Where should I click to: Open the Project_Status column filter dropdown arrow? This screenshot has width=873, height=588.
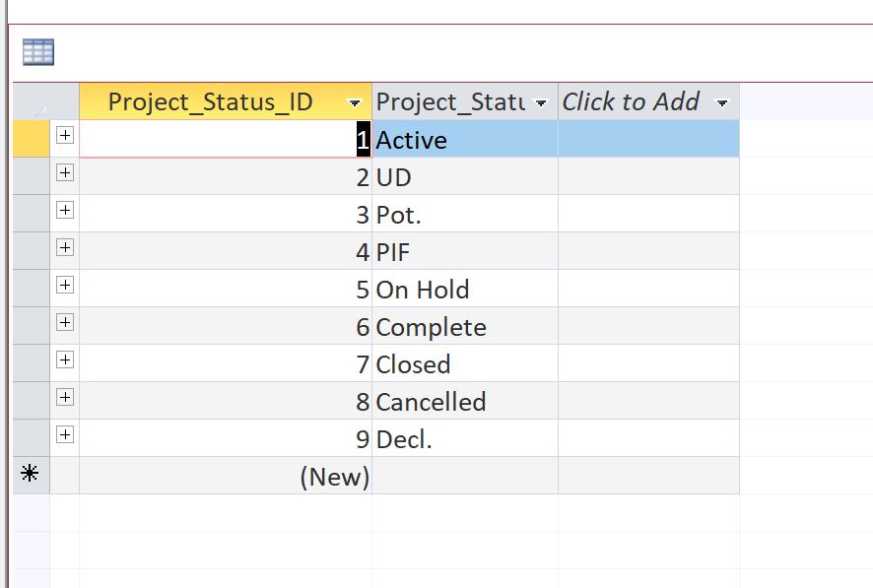pyautogui.click(x=540, y=103)
